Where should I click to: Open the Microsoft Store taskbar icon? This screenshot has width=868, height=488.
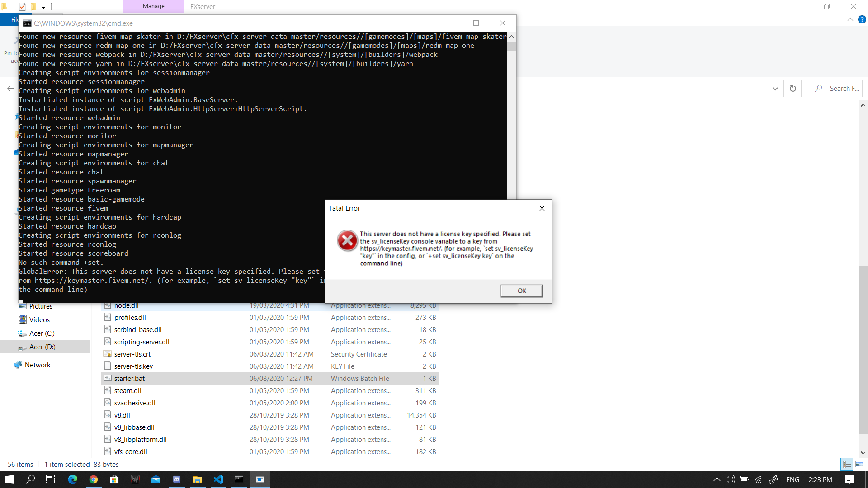pyautogui.click(x=114, y=479)
